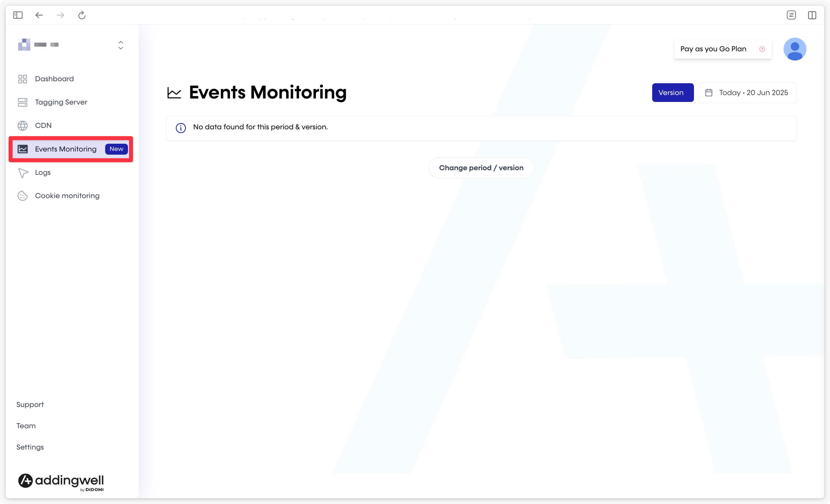Click the No data found message text
830x504 pixels.
261,127
